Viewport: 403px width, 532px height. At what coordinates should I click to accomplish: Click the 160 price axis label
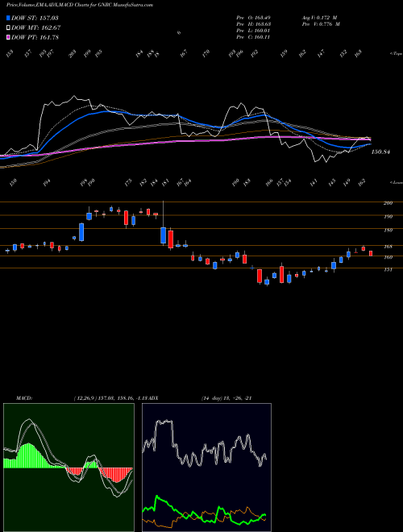click(x=388, y=257)
